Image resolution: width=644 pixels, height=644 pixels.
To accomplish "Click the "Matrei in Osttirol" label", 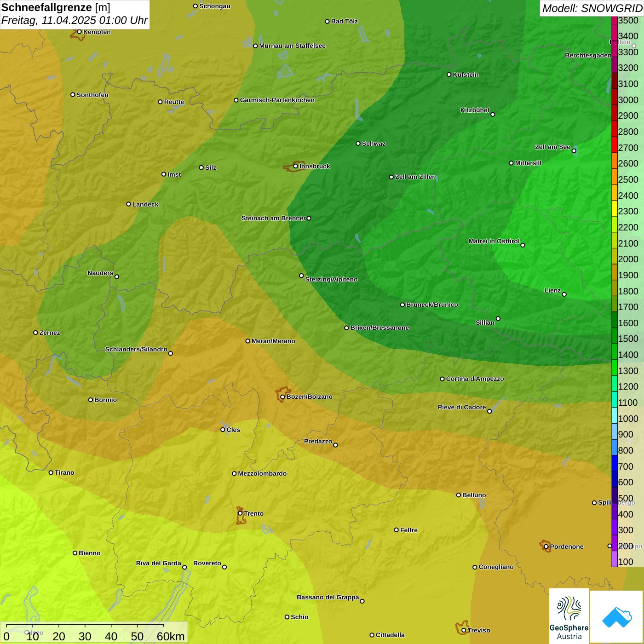I will [494, 241].
